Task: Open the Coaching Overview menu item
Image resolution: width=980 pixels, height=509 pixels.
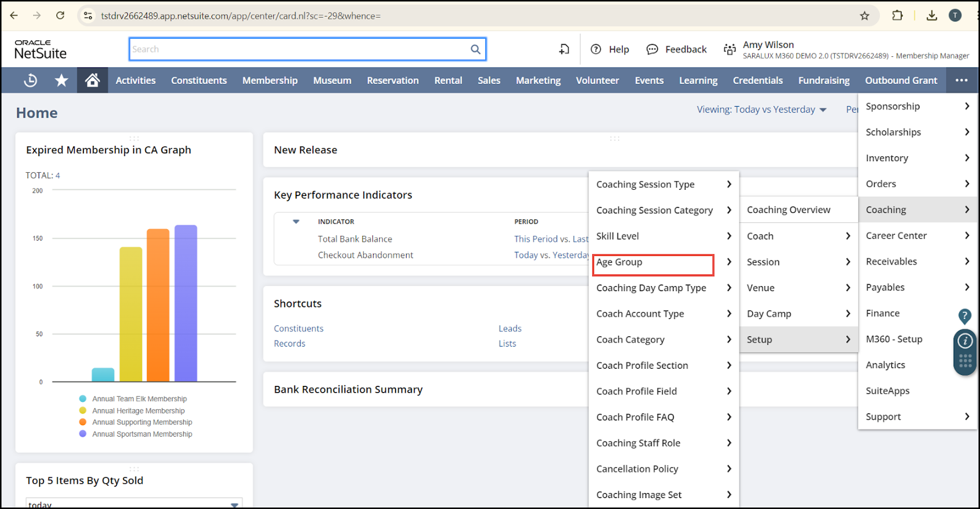Action: (x=788, y=210)
